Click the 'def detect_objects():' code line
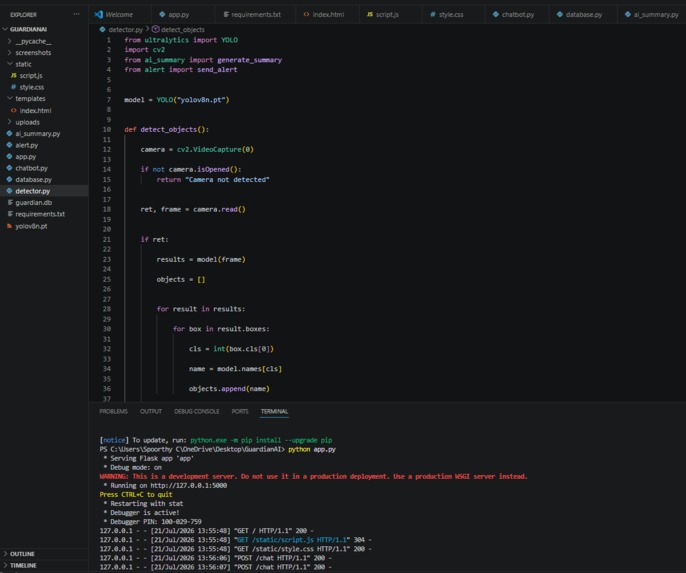This screenshot has height=573, width=686. point(167,129)
